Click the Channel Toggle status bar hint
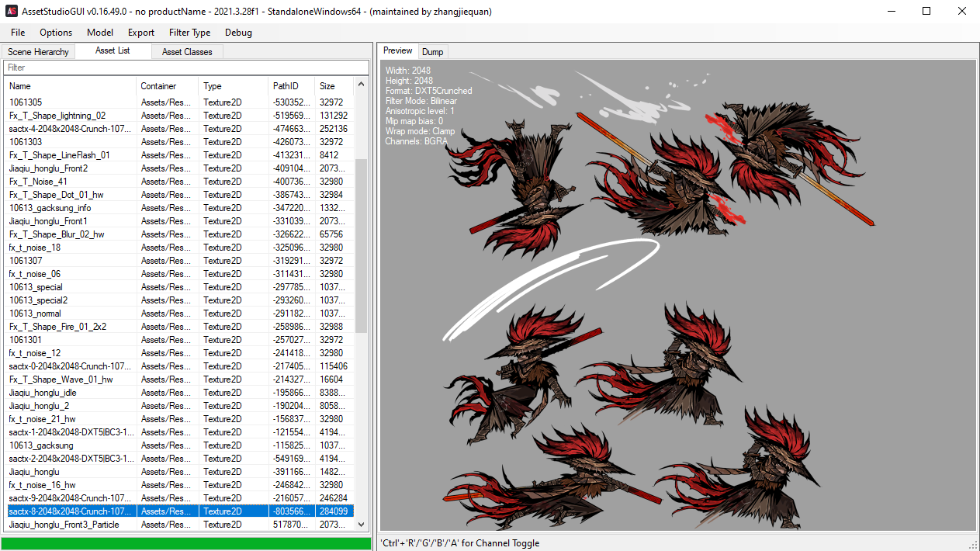This screenshot has width=980, height=551. [x=460, y=543]
